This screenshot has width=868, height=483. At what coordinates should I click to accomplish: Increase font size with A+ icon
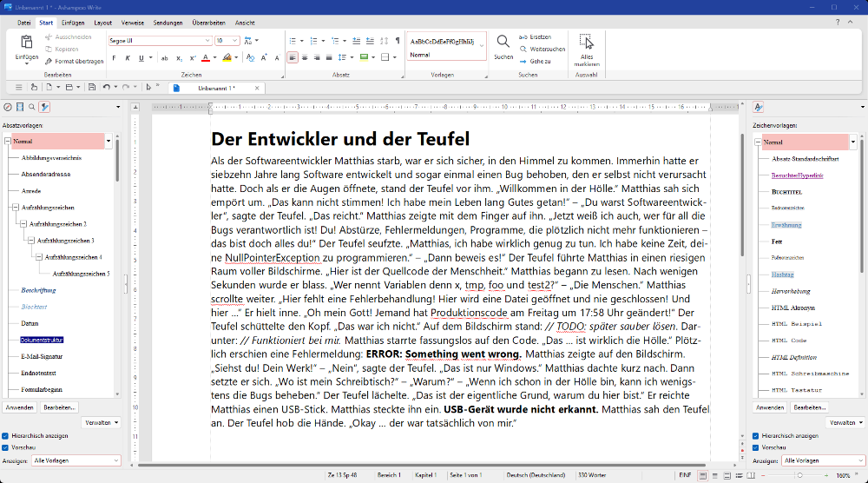(264, 57)
